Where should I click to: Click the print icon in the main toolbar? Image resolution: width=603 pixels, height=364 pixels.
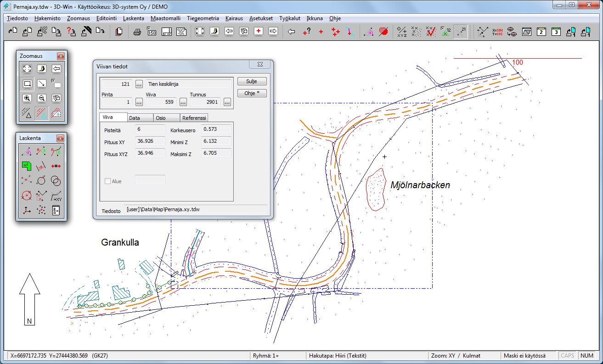pos(137,32)
